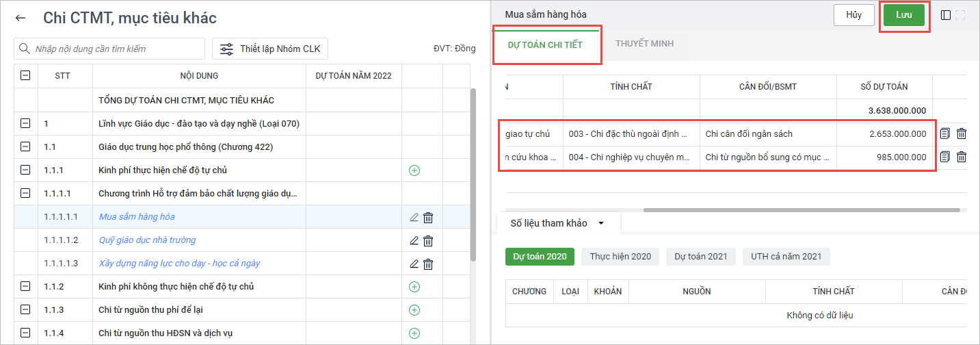Open the Số liệu tham khảo dropdown
This screenshot has width=980, height=345.
[x=601, y=223]
